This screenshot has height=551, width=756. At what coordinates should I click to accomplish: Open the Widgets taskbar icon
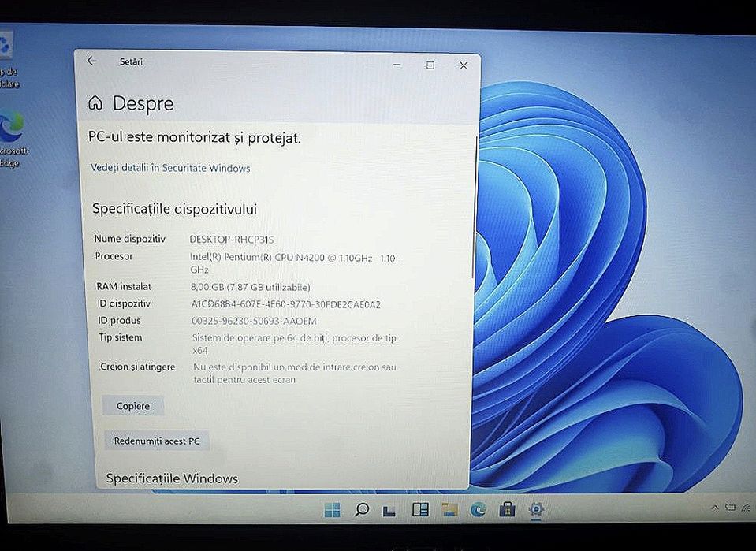point(420,509)
